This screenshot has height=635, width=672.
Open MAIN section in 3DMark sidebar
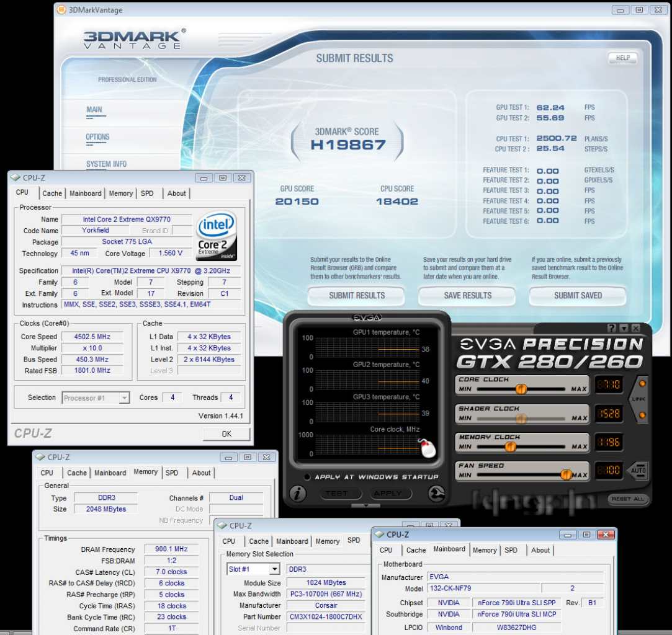[x=94, y=110]
